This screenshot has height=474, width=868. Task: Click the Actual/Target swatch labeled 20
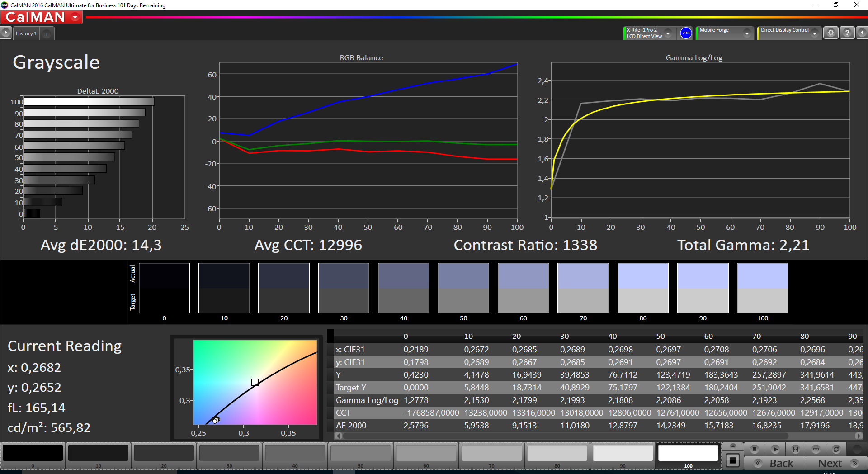284,288
